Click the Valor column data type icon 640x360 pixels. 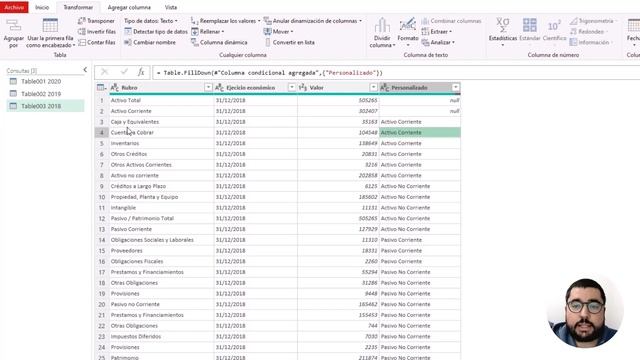[302, 87]
